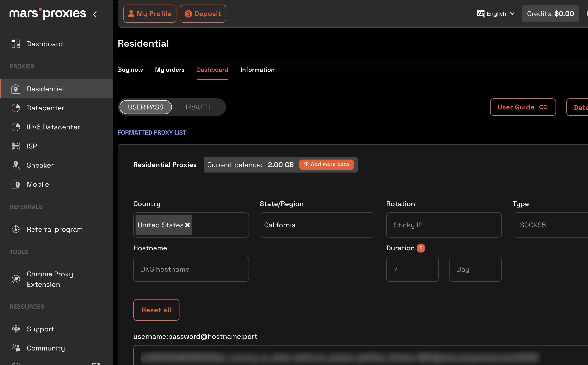Open the Type SOCKS5 dropdown

550,225
